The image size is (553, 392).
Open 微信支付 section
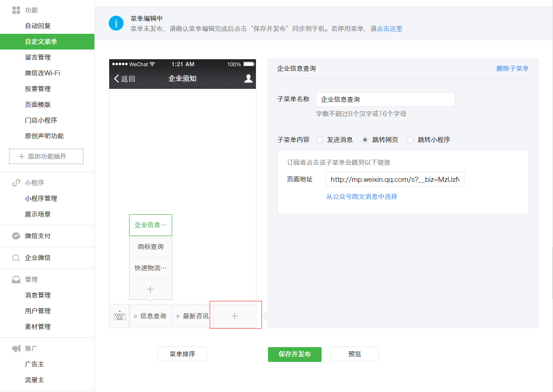point(38,236)
